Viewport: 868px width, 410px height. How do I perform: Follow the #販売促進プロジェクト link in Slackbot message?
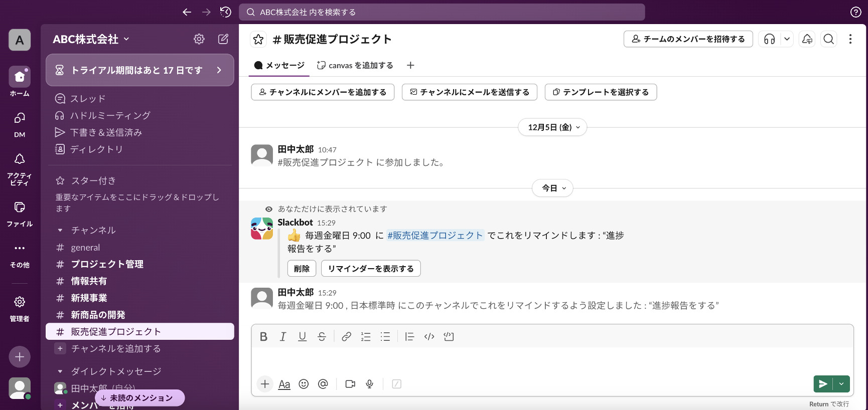coord(435,236)
